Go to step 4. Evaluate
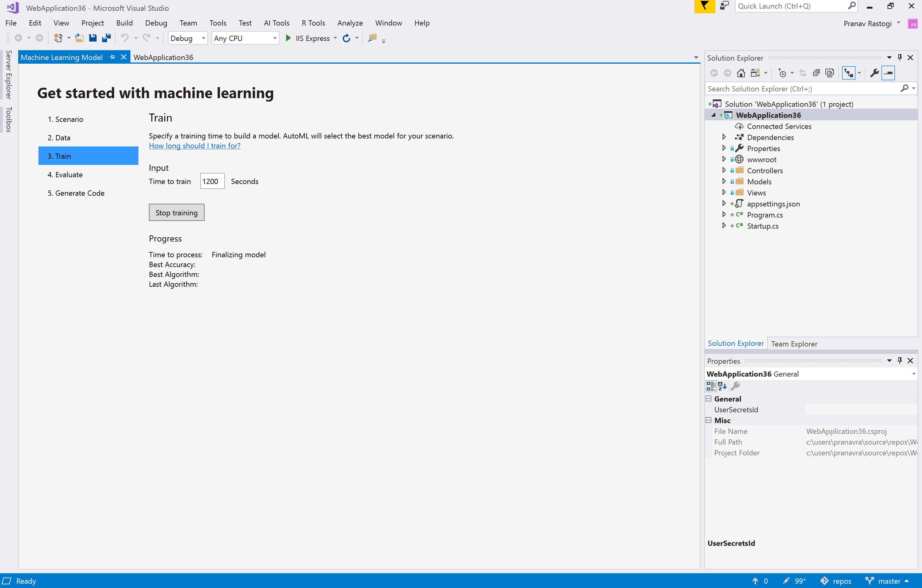 [89, 175]
